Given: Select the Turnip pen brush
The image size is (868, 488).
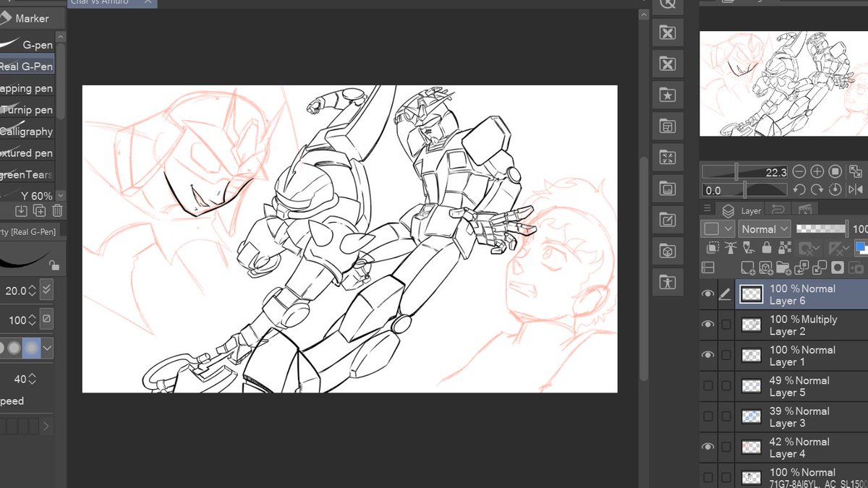Looking at the screenshot, I should click(x=27, y=110).
